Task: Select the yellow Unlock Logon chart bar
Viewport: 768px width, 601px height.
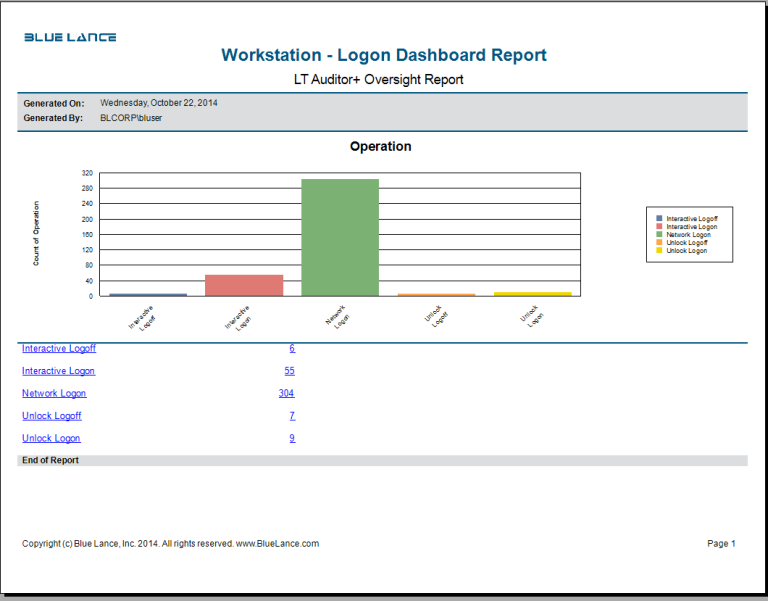Action: pyautogui.click(x=532, y=294)
